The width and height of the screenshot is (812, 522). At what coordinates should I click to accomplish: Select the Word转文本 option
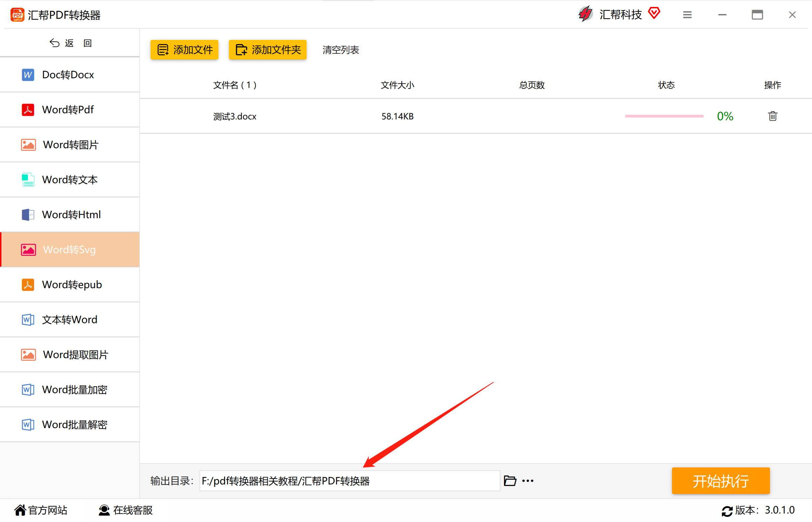click(x=70, y=180)
